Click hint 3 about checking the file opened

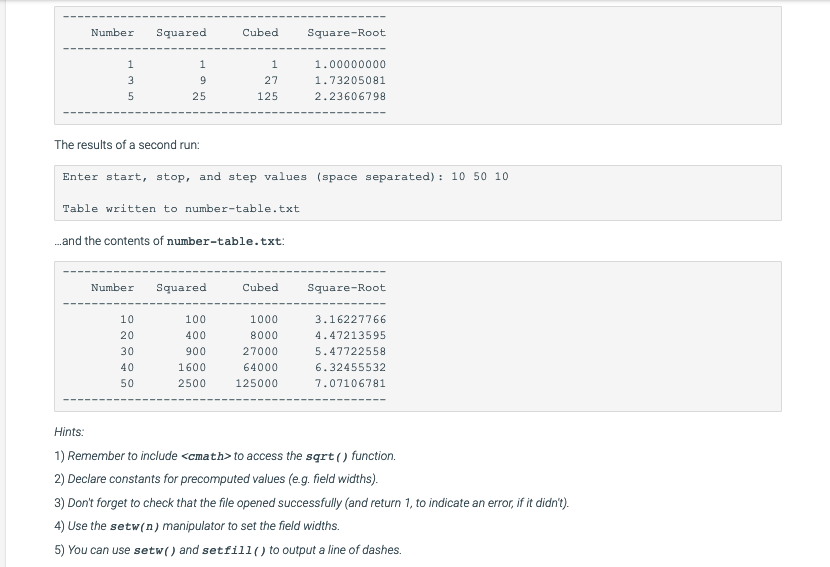(312, 503)
